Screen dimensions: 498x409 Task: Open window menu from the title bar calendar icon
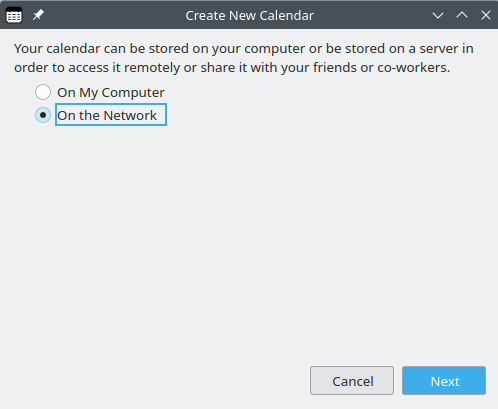[x=14, y=15]
